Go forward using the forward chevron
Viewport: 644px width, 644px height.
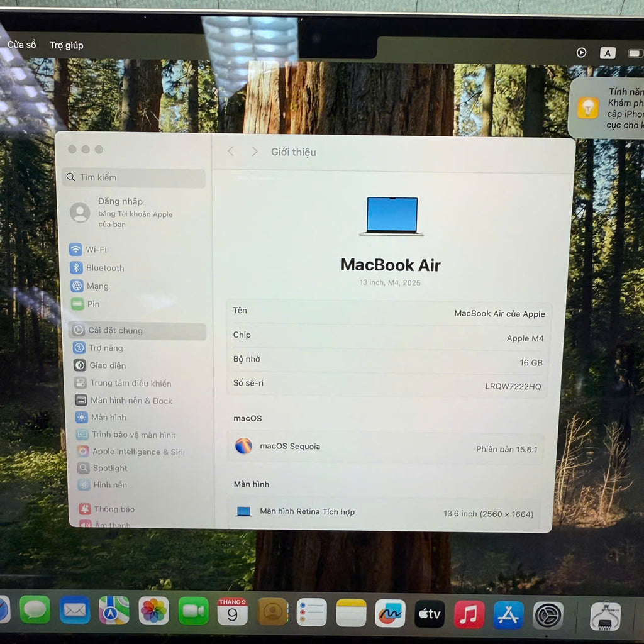pyautogui.click(x=254, y=152)
